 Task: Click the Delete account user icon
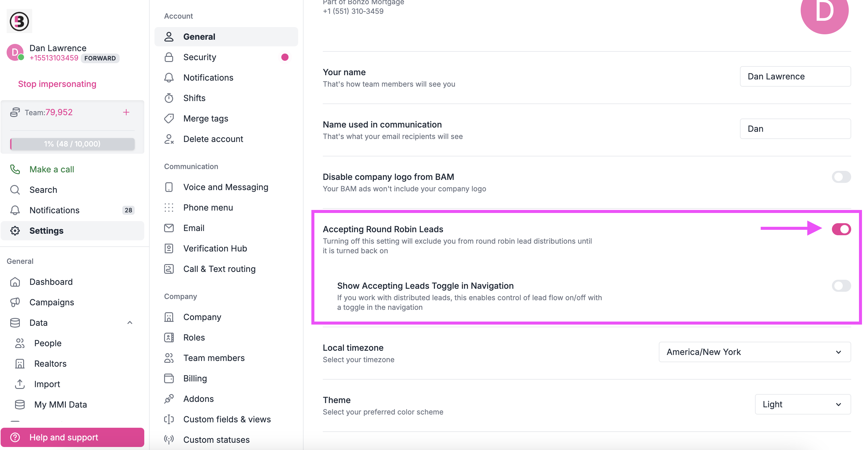tap(169, 139)
